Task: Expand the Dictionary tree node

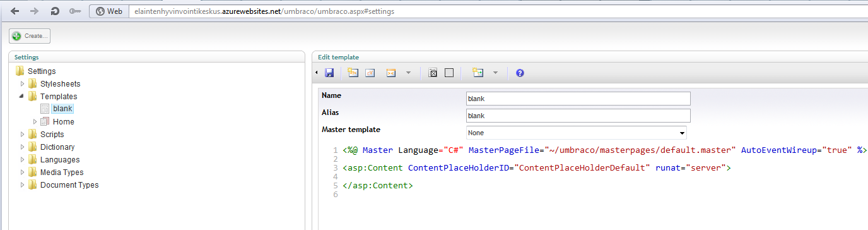Action: click(x=23, y=147)
